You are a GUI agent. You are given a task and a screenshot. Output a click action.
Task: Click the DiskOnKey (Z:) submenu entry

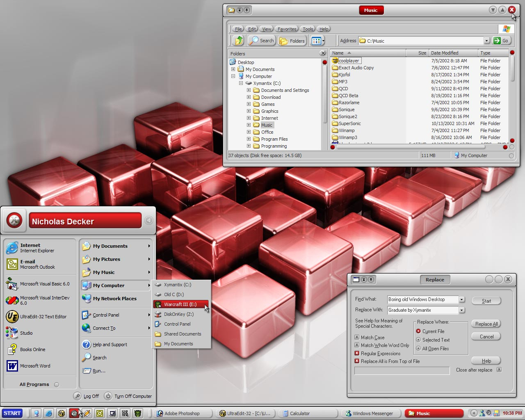[x=181, y=314]
